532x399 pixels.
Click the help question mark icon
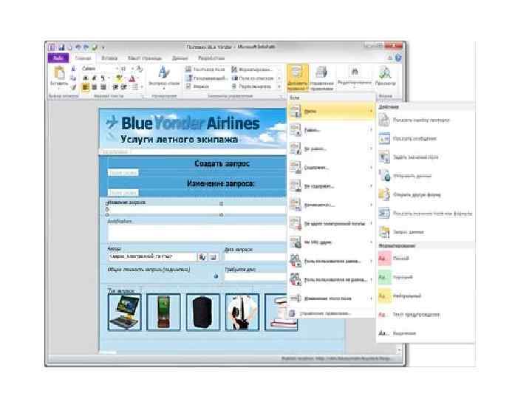(398, 58)
